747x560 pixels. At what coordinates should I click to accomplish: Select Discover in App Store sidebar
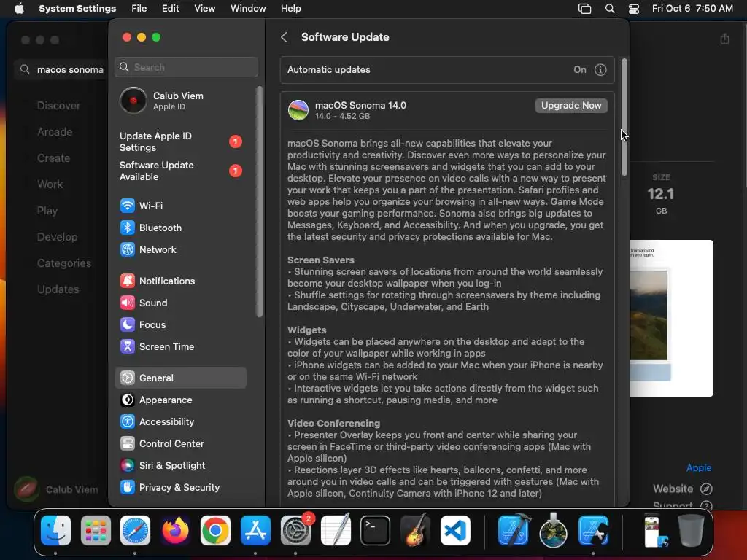pyautogui.click(x=58, y=106)
